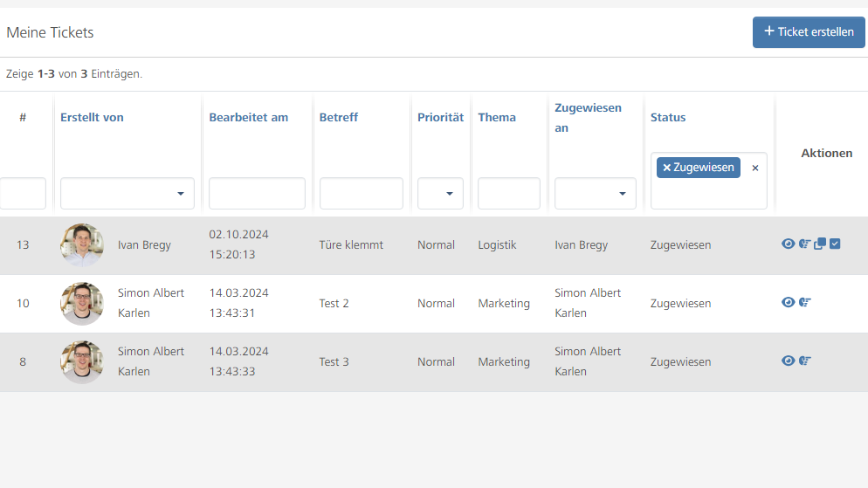Sort table by Betreff column header
The width and height of the screenshot is (868, 488).
[338, 117]
